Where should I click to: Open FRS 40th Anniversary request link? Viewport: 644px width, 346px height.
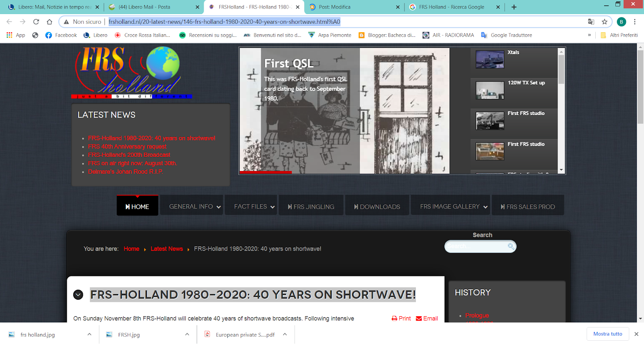(x=127, y=146)
